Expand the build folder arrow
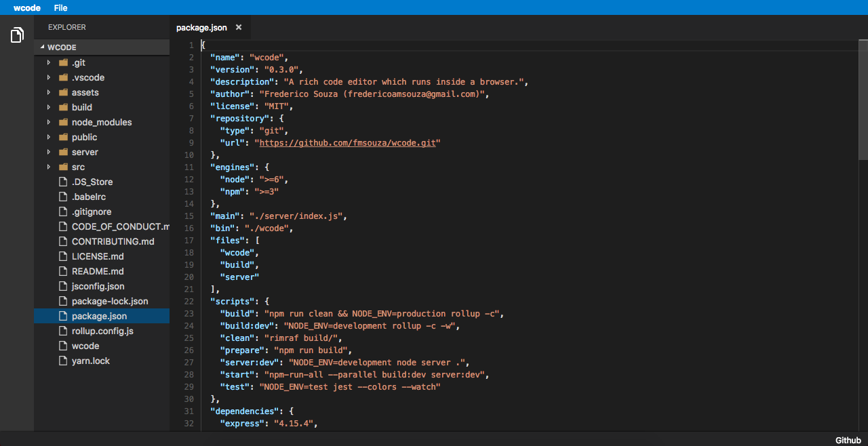This screenshot has height=446, width=868. [x=49, y=107]
